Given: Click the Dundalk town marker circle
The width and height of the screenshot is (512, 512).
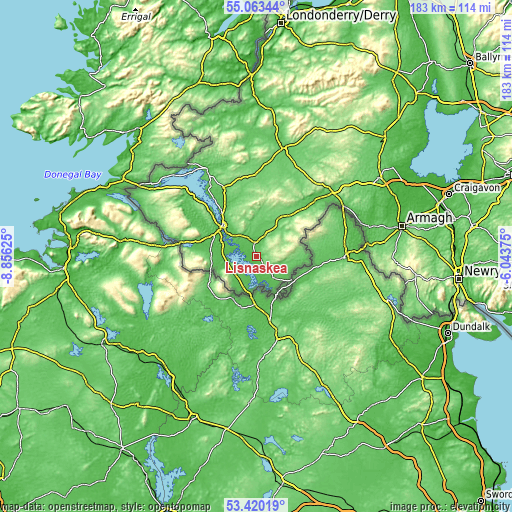Looking at the screenshot, I should [448, 333].
